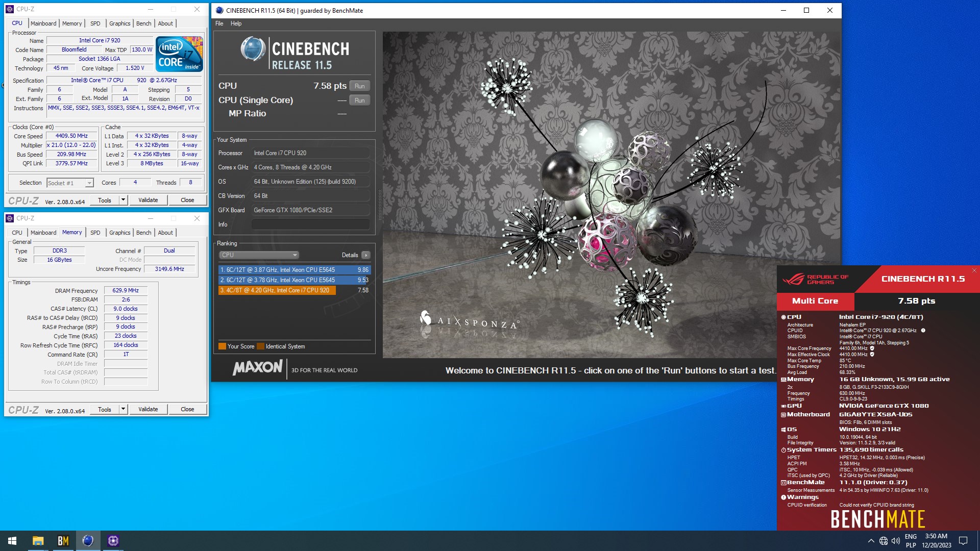Viewport: 980px width, 551px height.
Task: Click the orange Your Score legend swatch
Action: coord(222,346)
